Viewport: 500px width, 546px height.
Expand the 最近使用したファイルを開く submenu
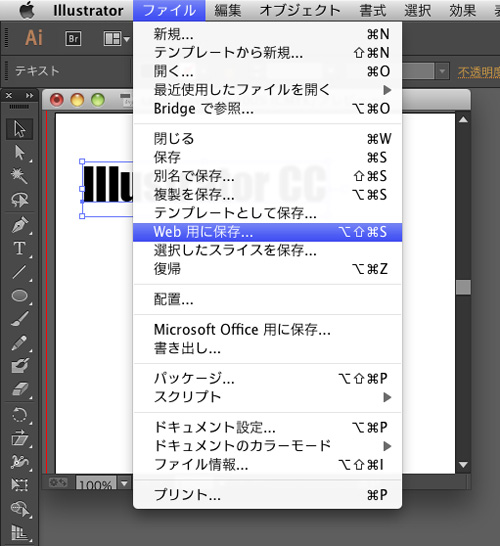[387, 90]
